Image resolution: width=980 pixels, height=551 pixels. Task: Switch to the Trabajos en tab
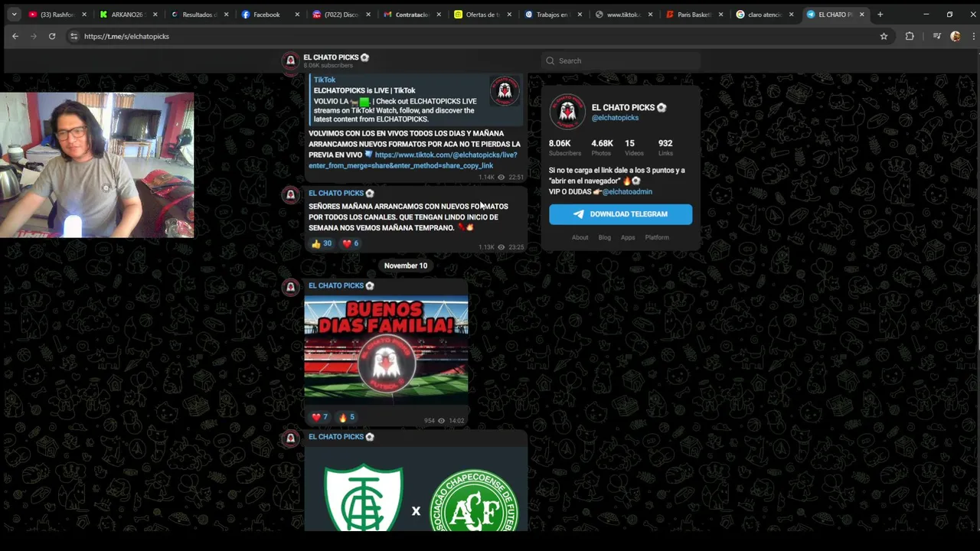click(x=554, y=15)
